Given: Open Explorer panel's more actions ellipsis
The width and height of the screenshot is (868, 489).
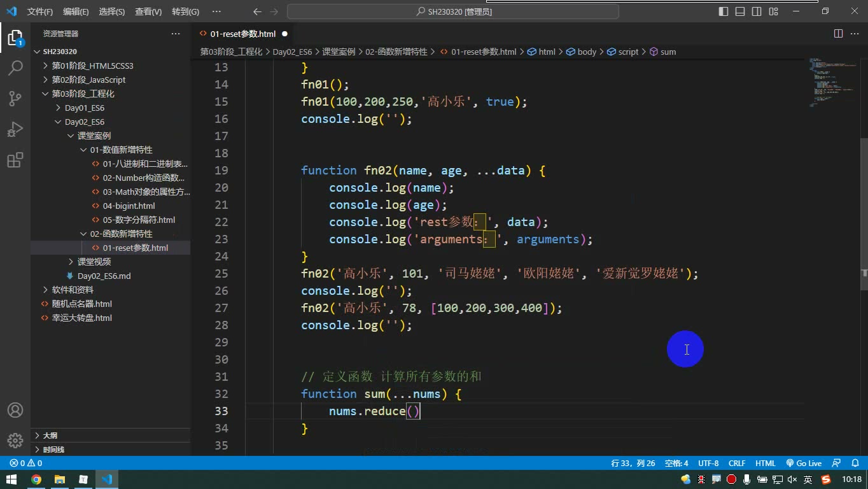Looking at the screenshot, I should click(176, 34).
